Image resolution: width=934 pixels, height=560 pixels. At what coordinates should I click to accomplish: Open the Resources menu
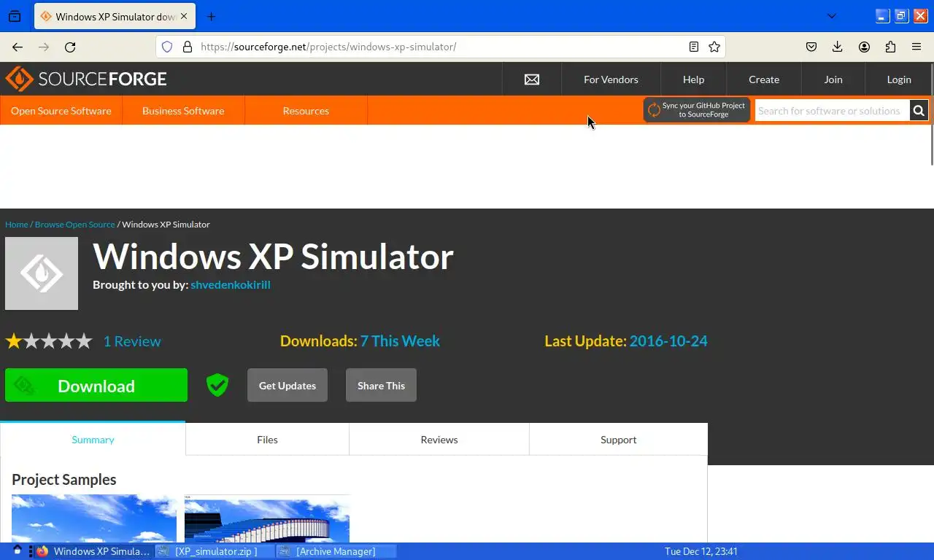click(x=306, y=111)
